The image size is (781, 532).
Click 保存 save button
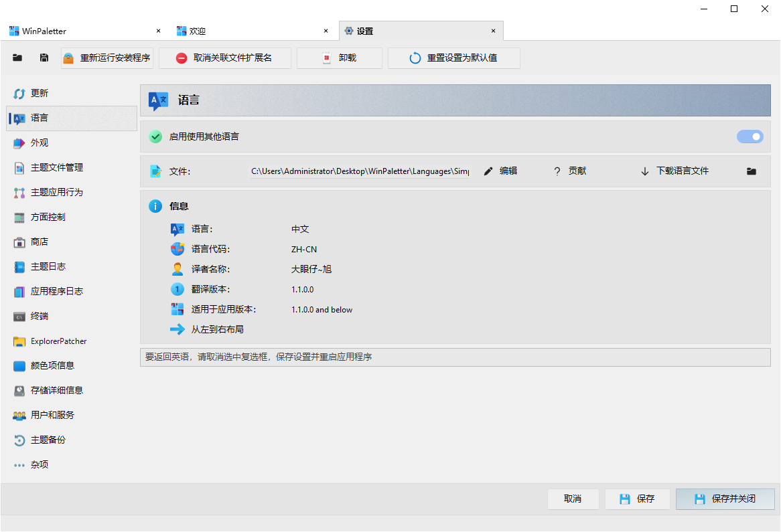[637, 499]
